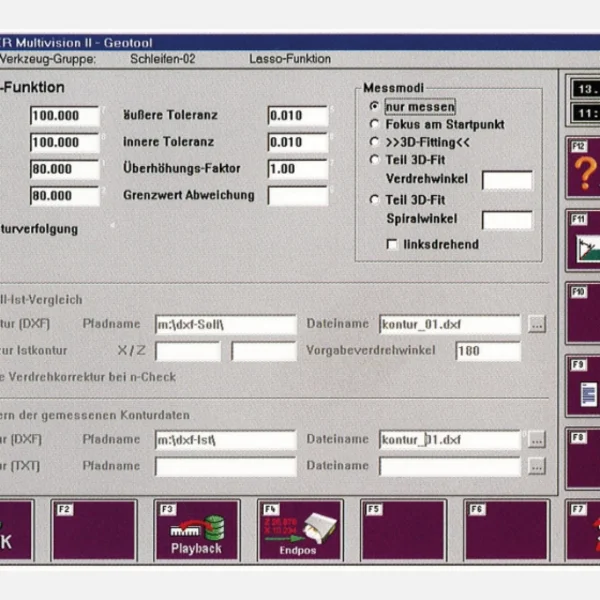Click the Vorgabeverdrehwinkel field showing 180
The width and height of the screenshot is (600, 600).
[487, 351]
